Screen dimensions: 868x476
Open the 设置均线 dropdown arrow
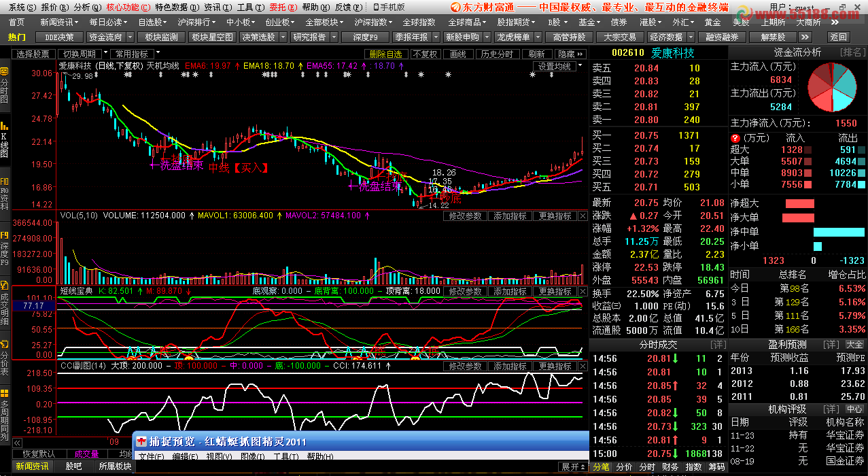coord(579,66)
